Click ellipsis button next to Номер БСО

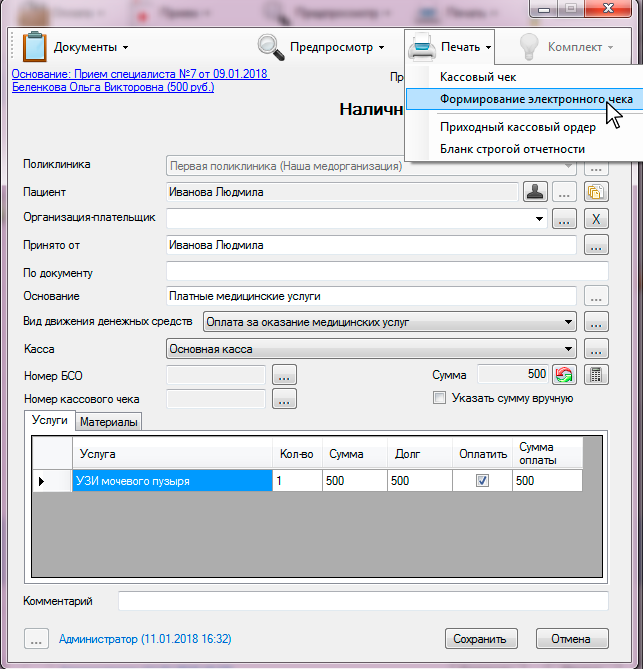pyautogui.click(x=284, y=375)
